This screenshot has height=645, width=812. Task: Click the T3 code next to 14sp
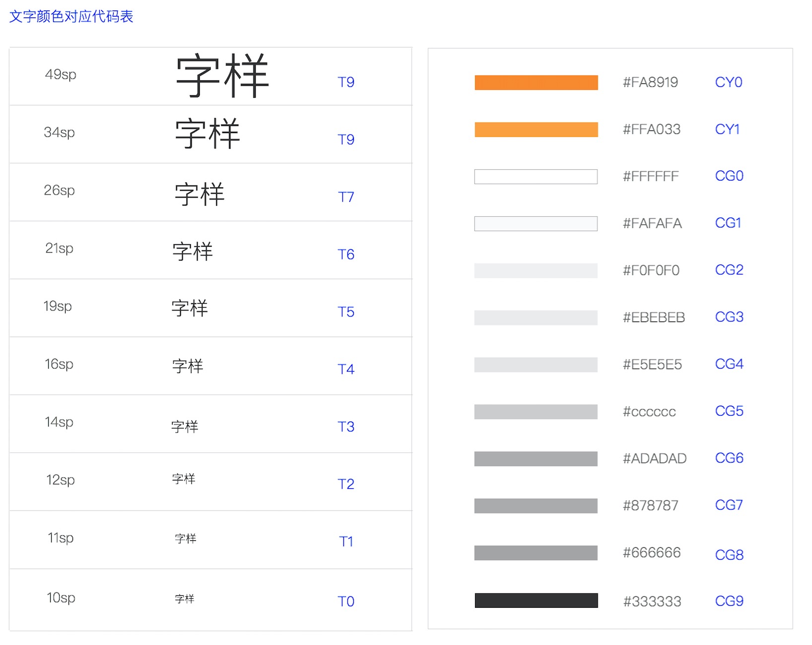pos(346,427)
